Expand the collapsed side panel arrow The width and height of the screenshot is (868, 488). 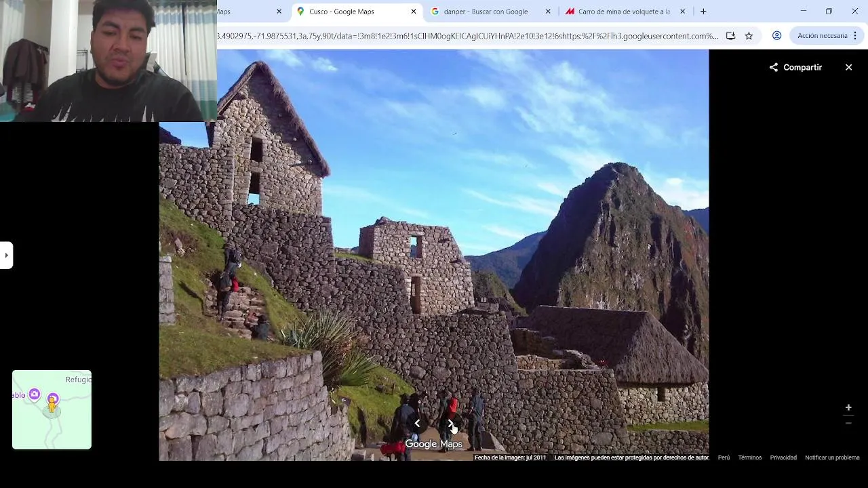pos(6,256)
